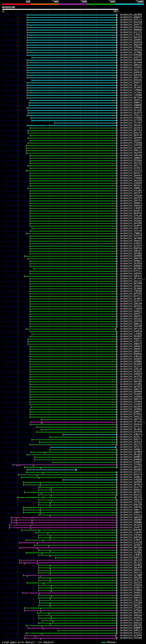Open hit UniRef100_Q39780
146x644 pixels.
[x=131, y=27]
